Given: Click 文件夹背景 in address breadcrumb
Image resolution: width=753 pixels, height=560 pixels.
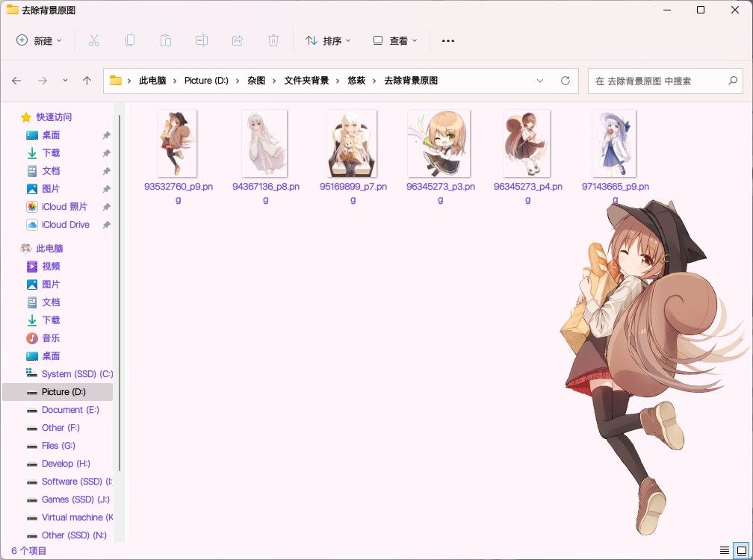Looking at the screenshot, I should tap(306, 81).
